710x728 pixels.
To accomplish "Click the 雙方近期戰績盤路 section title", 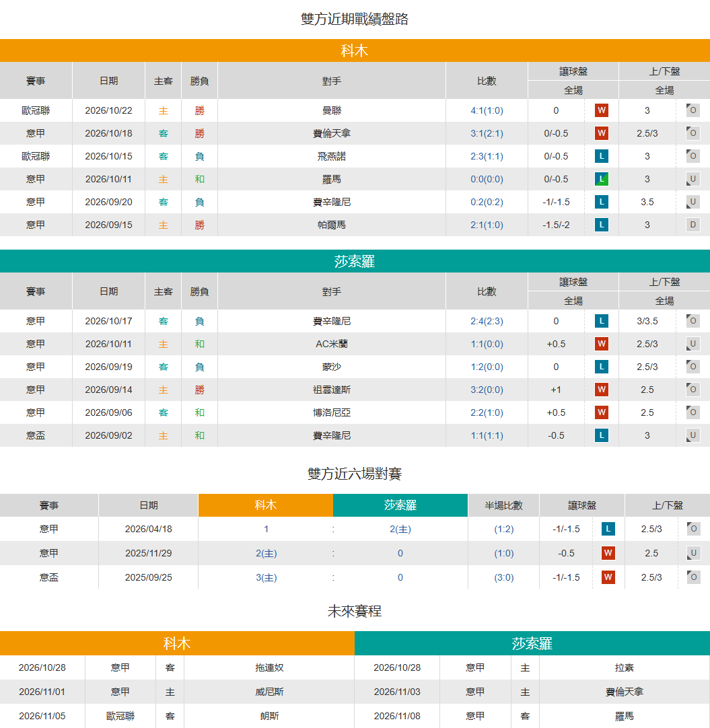I will [355, 19].
